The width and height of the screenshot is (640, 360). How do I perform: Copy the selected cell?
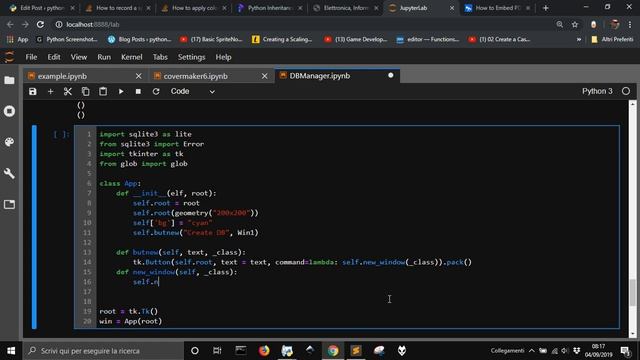click(85, 91)
